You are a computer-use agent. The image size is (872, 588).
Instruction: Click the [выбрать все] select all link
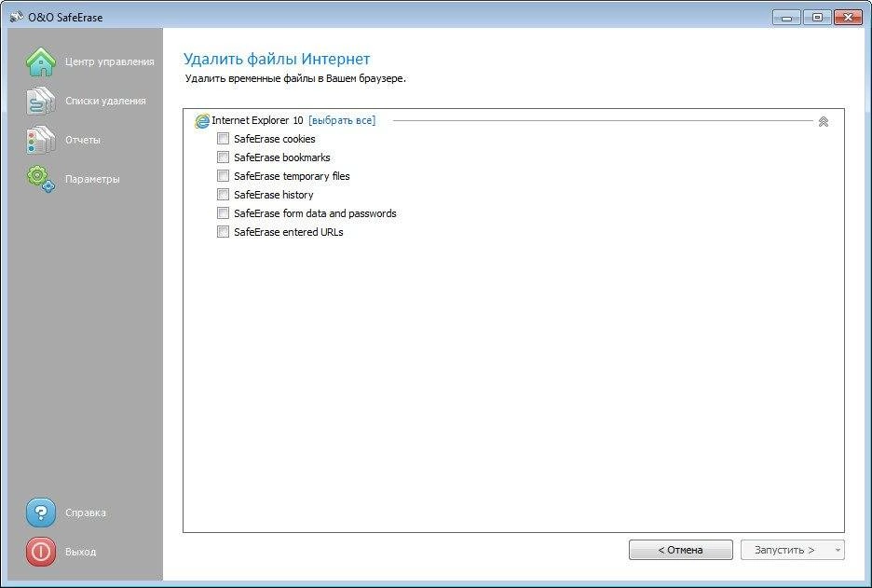342,120
